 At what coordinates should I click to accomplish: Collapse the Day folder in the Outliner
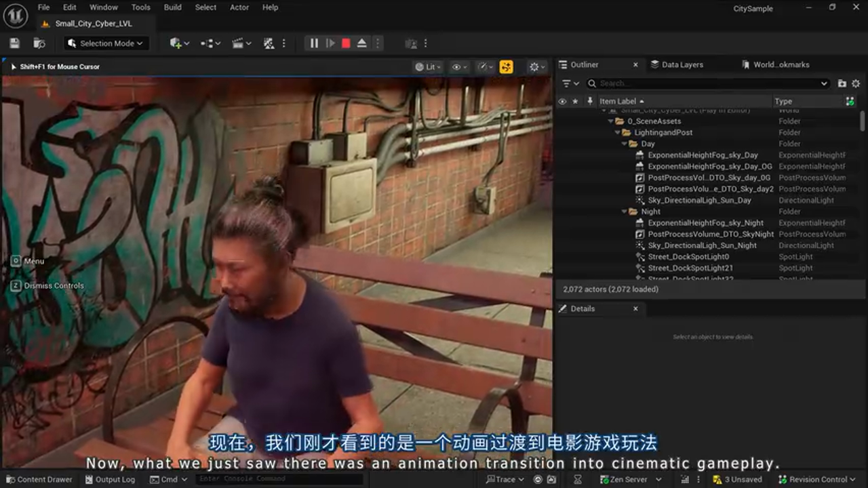[x=624, y=144]
